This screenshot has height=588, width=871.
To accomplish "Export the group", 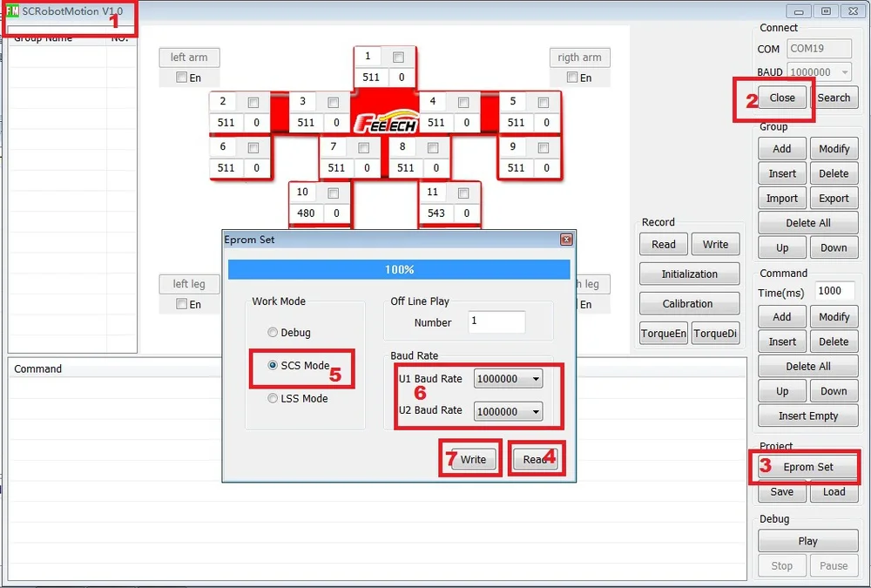I will (x=834, y=199).
